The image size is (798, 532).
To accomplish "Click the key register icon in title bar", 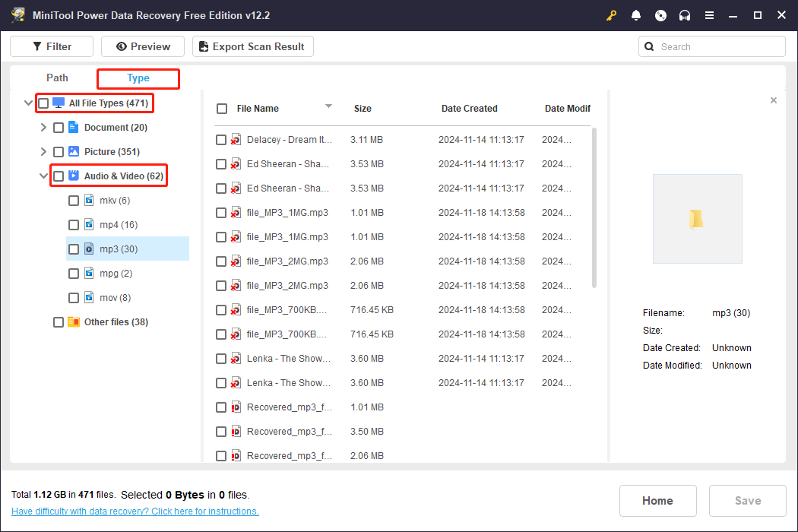I will point(611,15).
